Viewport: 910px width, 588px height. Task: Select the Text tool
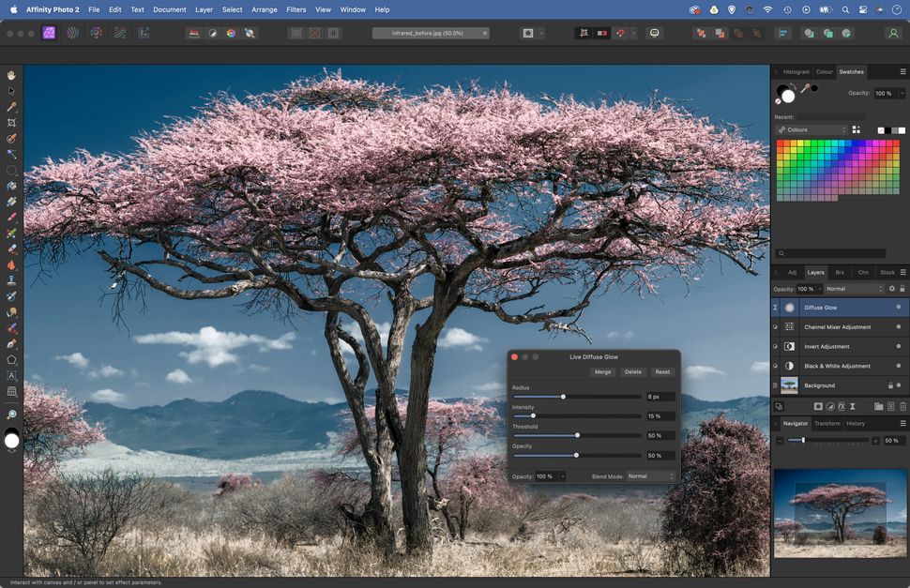tap(12, 373)
